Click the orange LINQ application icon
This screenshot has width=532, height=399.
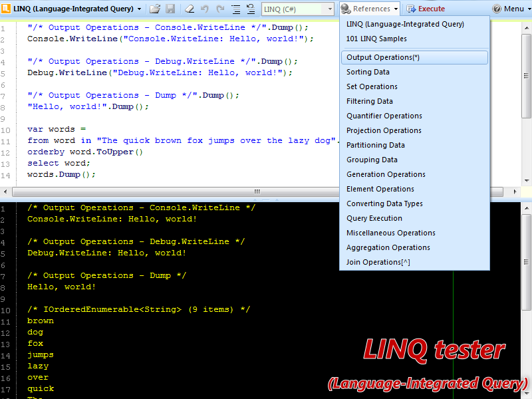tap(6, 9)
